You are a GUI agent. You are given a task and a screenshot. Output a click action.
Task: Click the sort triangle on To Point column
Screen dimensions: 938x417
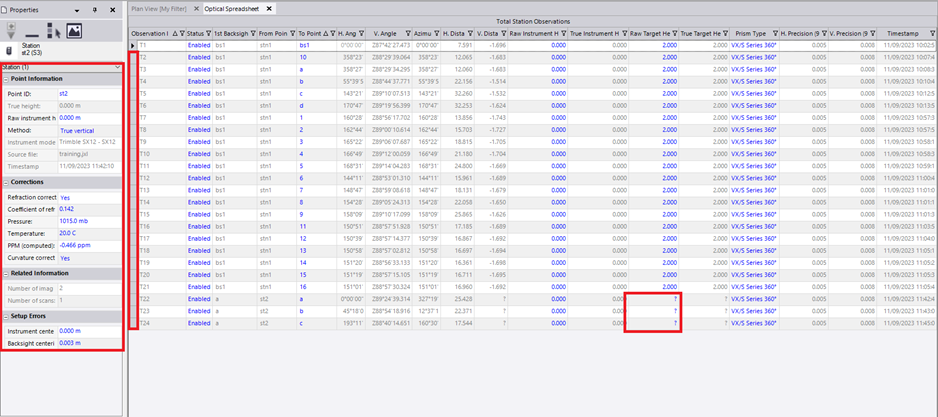click(325, 33)
